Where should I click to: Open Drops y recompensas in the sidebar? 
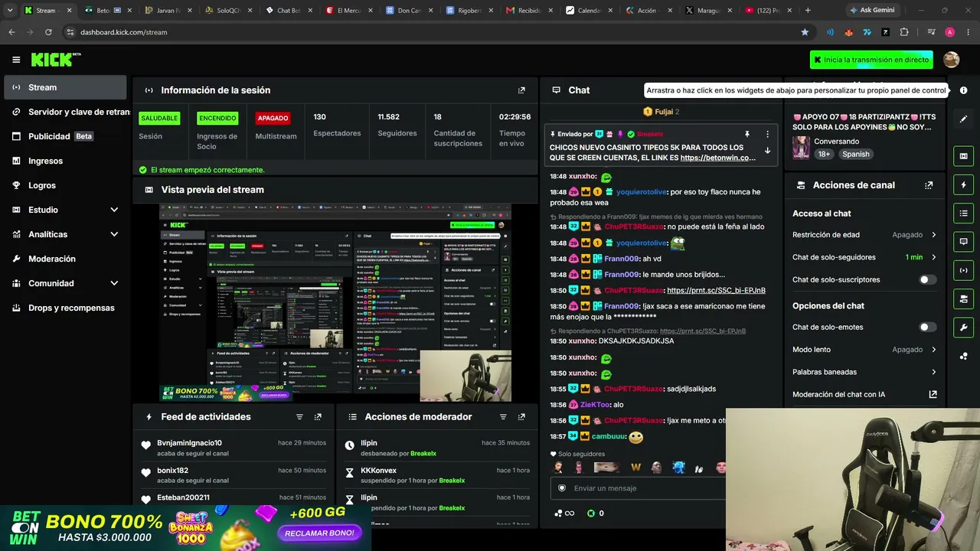[x=65, y=308]
